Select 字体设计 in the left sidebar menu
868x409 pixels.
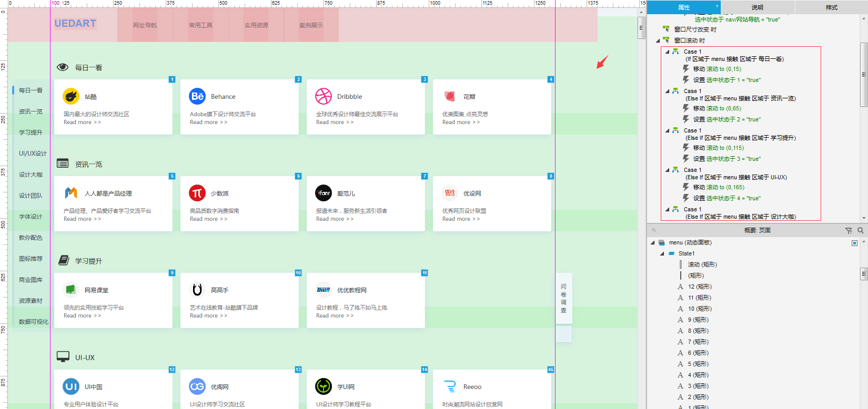click(x=31, y=217)
